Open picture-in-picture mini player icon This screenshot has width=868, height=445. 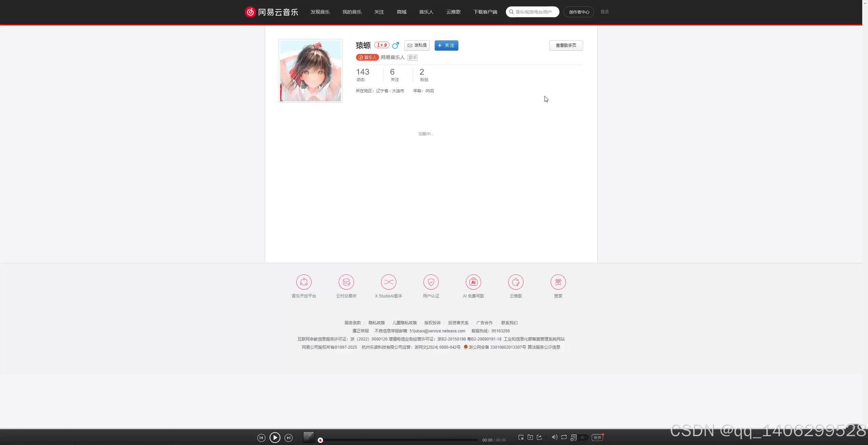[x=521, y=438]
